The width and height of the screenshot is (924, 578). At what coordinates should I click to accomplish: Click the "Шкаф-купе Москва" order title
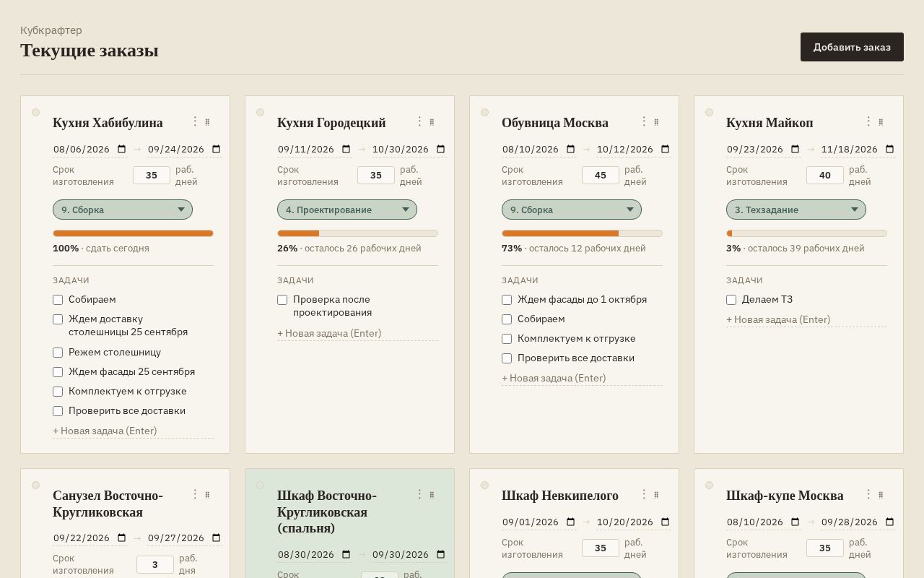tap(785, 496)
